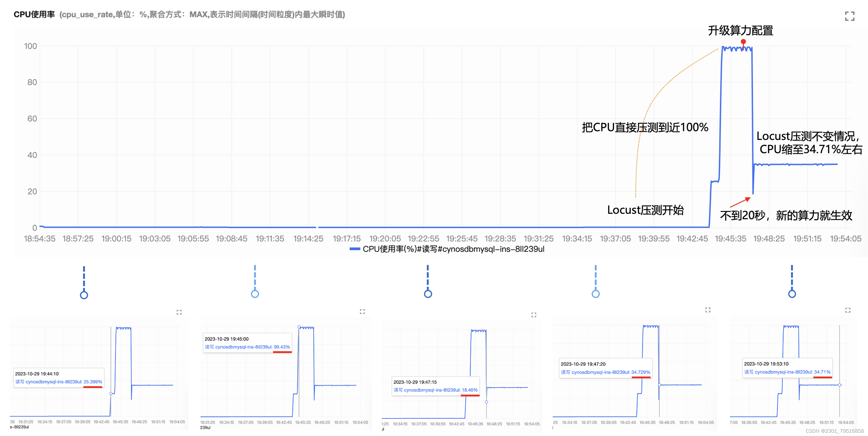Click the 19:05:55 x-axis label
The image size is (868, 436).
[193, 239]
